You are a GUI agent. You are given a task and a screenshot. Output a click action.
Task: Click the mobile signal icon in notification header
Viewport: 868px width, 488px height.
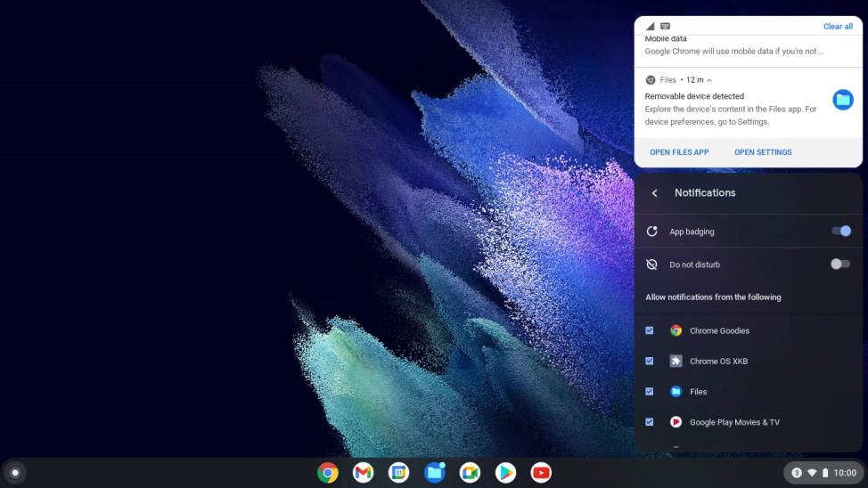click(x=651, y=26)
